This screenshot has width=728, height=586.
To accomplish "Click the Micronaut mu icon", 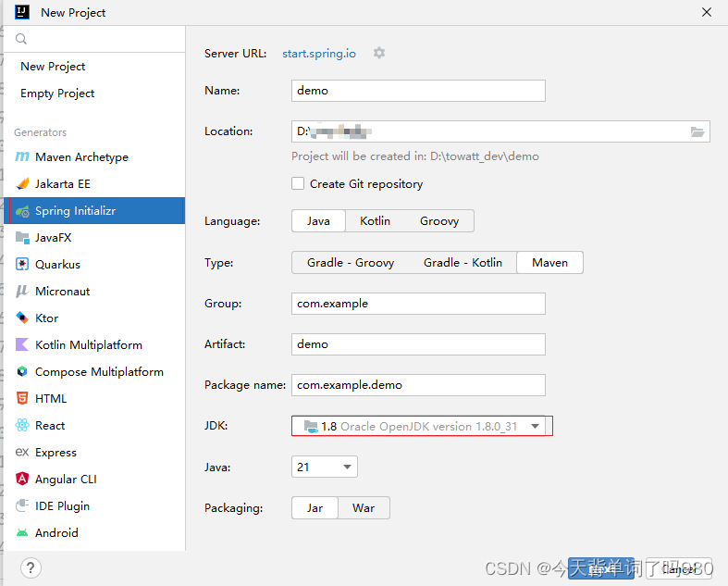I will coord(22,292).
